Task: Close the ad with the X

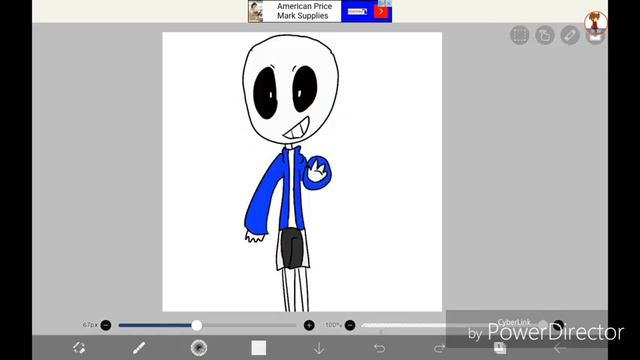Action: [x=389, y=3]
